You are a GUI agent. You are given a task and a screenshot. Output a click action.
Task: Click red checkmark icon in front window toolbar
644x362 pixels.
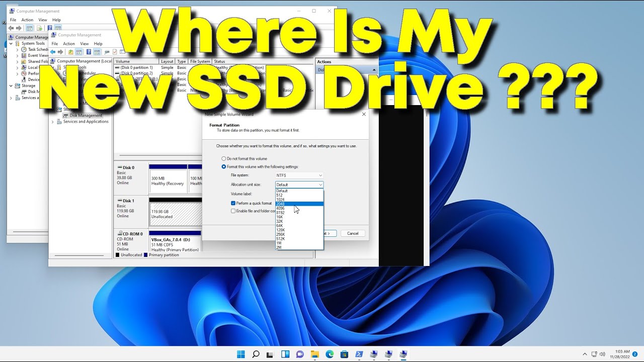tap(115, 52)
